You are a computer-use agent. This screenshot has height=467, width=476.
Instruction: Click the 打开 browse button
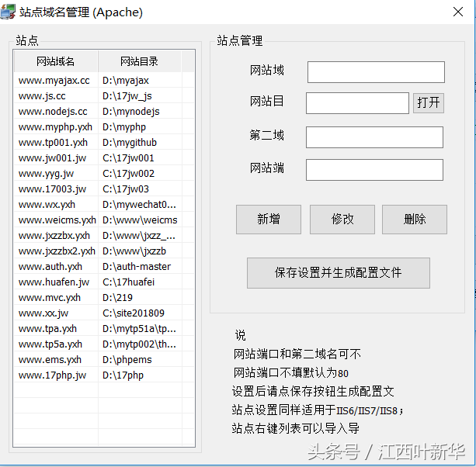click(x=429, y=103)
